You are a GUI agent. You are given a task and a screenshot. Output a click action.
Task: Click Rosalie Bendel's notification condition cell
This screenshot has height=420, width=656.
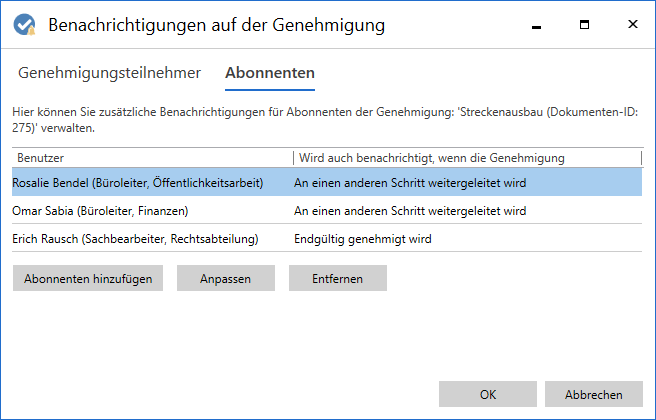[x=409, y=183]
